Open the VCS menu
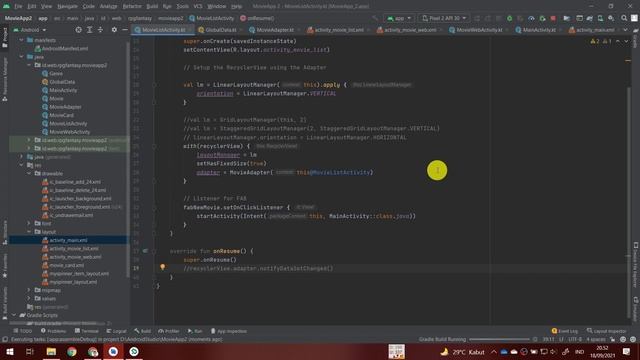This screenshot has width=640, height=360. point(198,6)
